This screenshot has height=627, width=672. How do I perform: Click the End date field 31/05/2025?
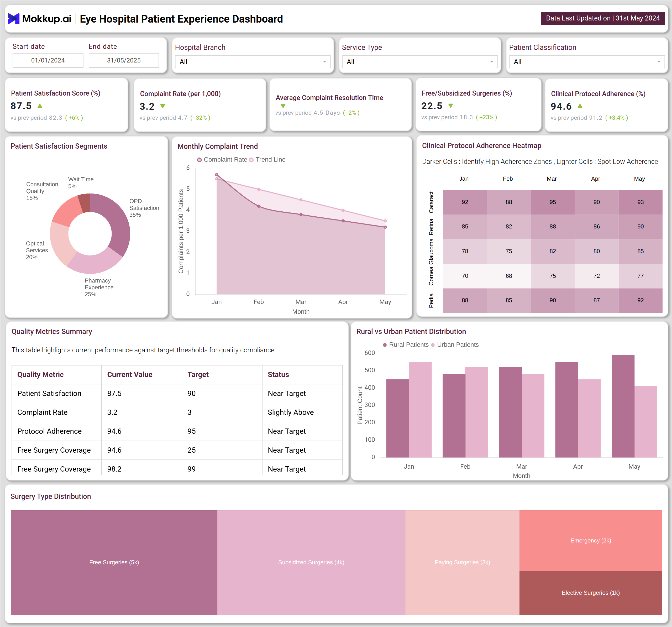pos(124,60)
